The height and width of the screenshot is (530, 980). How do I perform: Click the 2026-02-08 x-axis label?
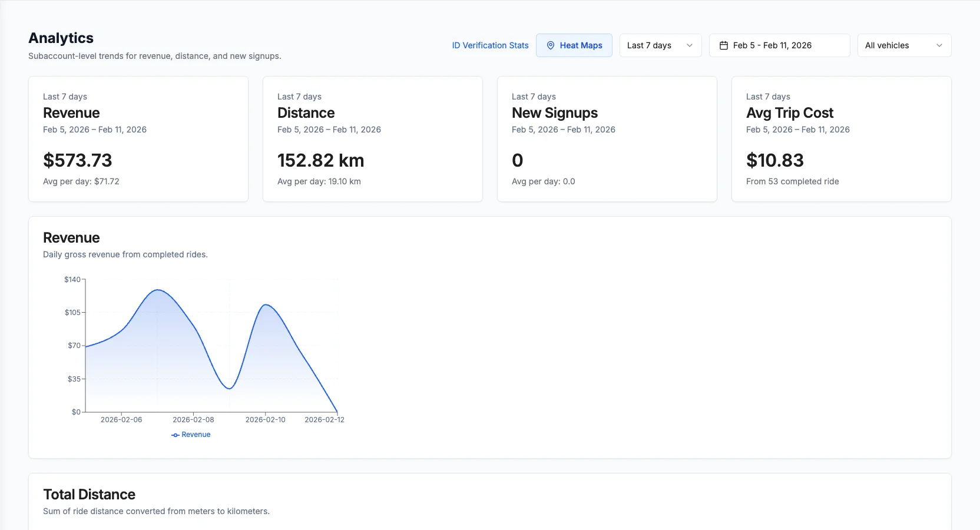point(193,420)
